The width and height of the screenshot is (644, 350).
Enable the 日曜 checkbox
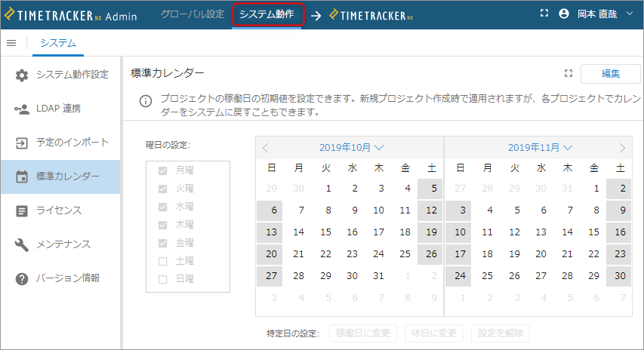pyautogui.click(x=162, y=279)
